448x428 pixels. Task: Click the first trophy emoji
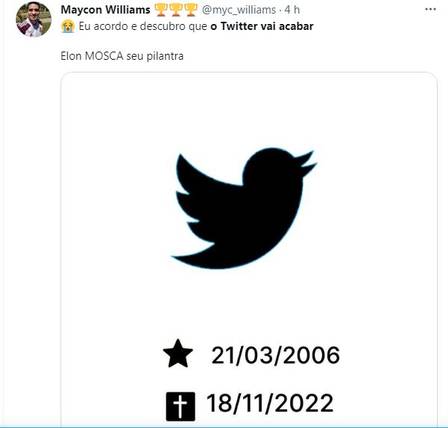(x=161, y=10)
